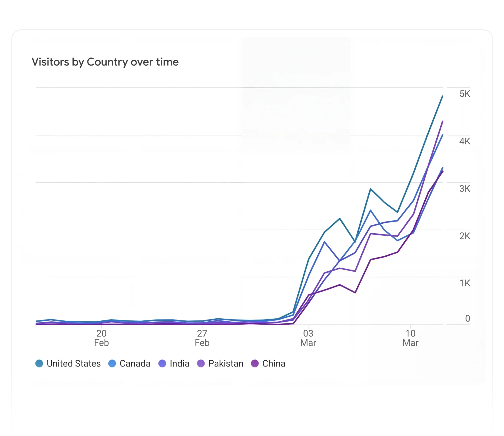Click the 1K y-axis label
Image resolution: width=504 pixels, height=436 pixels.
point(464,283)
